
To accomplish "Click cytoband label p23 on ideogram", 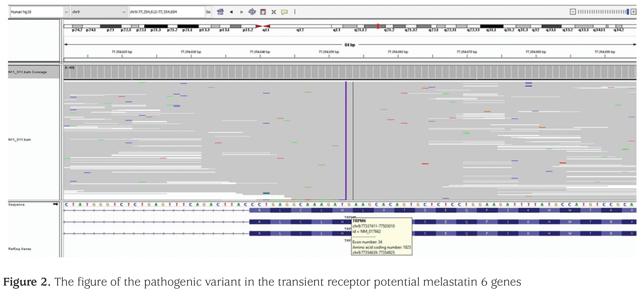I will coord(110,30).
